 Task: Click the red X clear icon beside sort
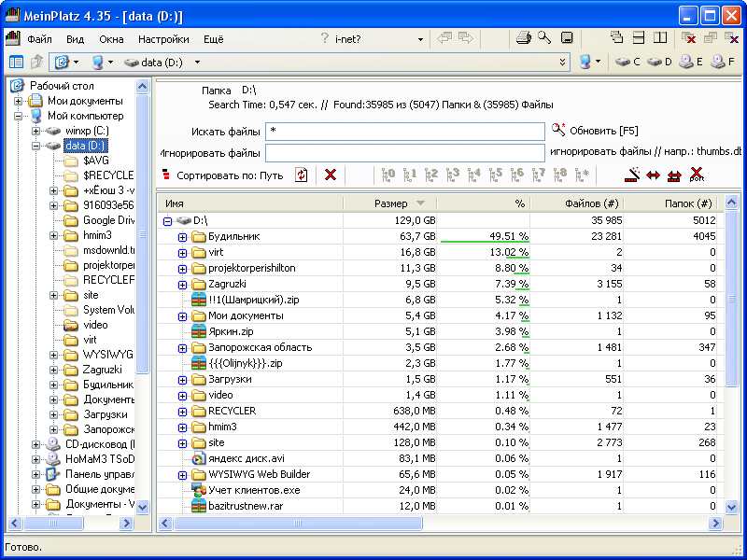331,175
